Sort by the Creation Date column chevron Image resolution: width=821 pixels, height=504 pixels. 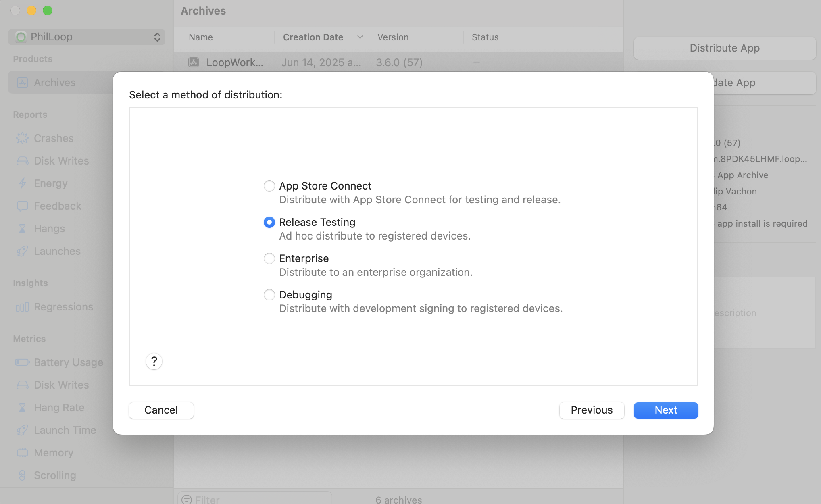(x=360, y=37)
